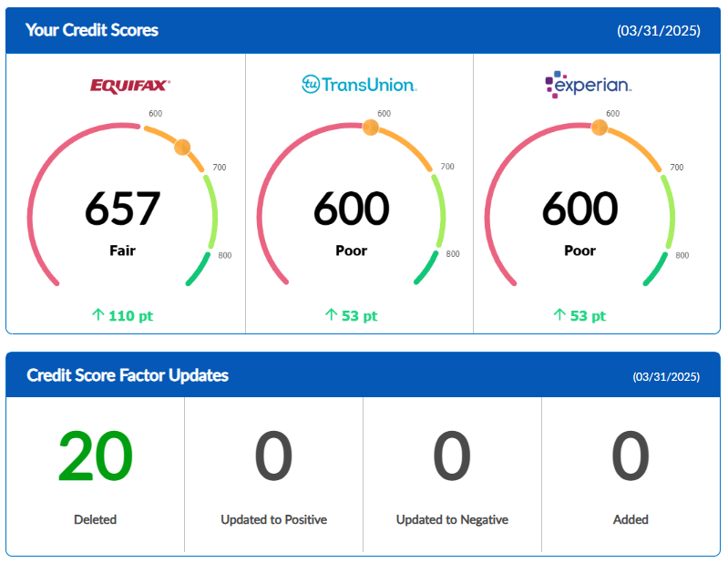This screenshot has width=728, height=563.
Task: Click the 700 tick on Equifax gauge
Action: pyautogui.click(x=220, y=167)
